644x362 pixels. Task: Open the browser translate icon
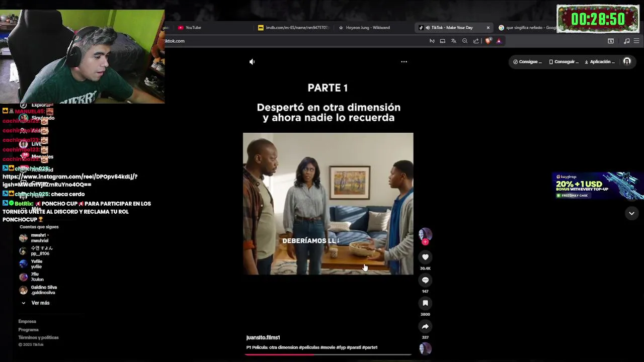[x=453, y=41]
